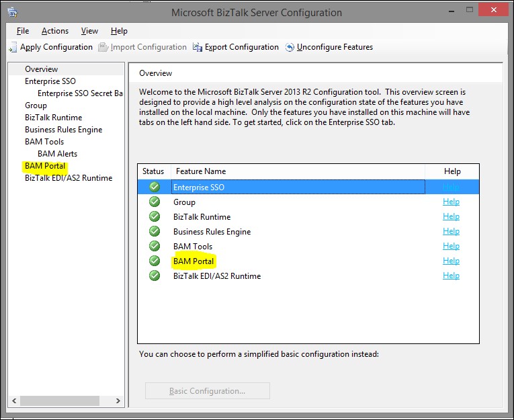This screenshot has height=420, width=514.
Task: Open Help link for Group row
Action: [x=451, y=202]
